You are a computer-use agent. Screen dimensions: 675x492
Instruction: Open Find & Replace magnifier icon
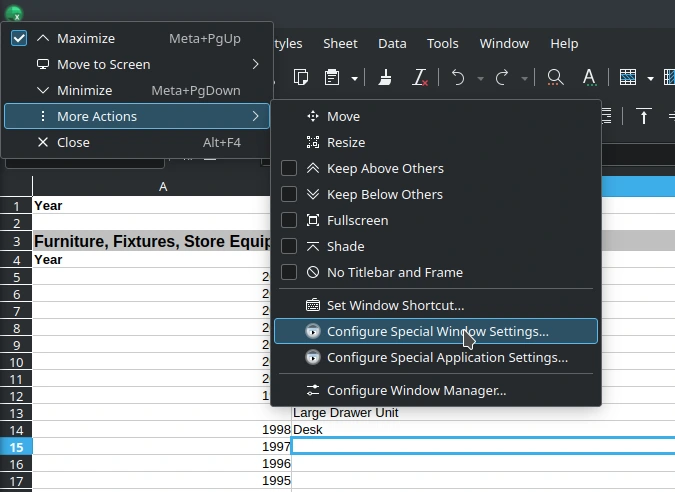(x=554, y=78)
